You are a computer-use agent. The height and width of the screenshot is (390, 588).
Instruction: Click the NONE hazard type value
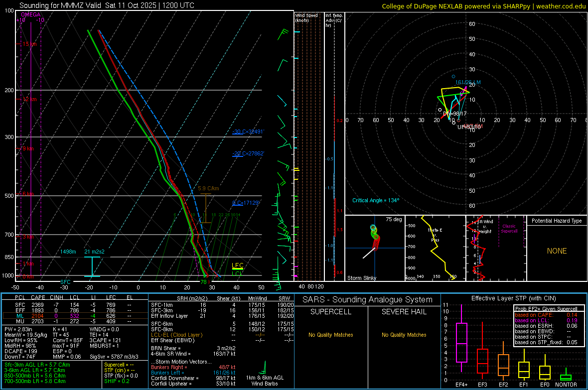pyautogui.click(x=557, y=251)
